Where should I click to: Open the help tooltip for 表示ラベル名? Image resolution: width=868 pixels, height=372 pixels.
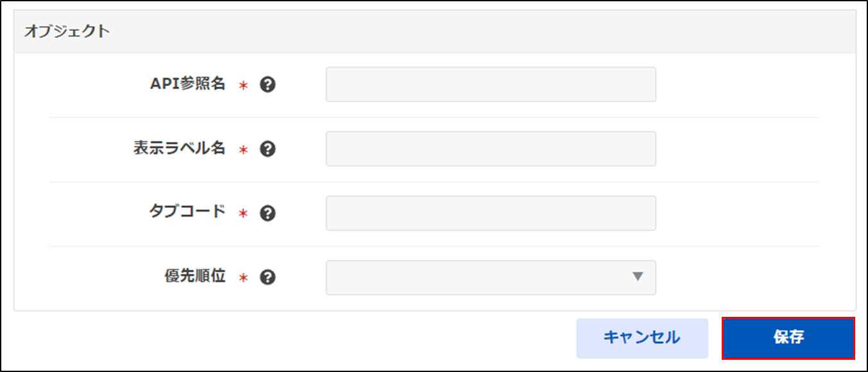coord(268,149)
